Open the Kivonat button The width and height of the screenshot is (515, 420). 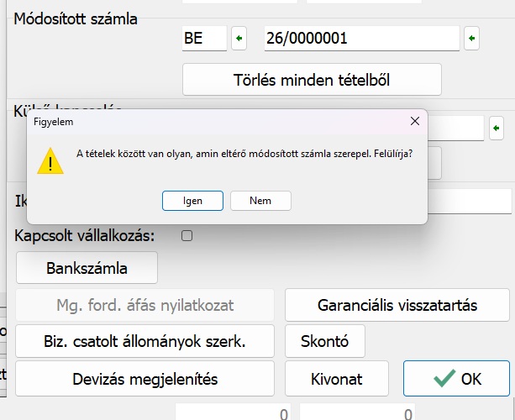336,379
